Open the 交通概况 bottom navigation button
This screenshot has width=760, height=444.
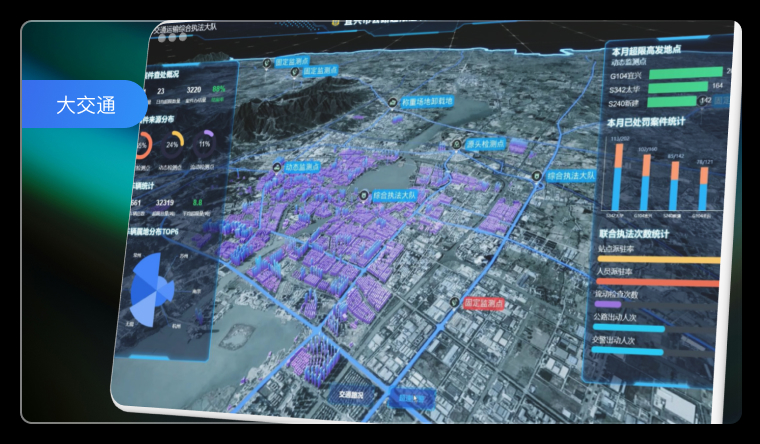(x=351, y=395)
